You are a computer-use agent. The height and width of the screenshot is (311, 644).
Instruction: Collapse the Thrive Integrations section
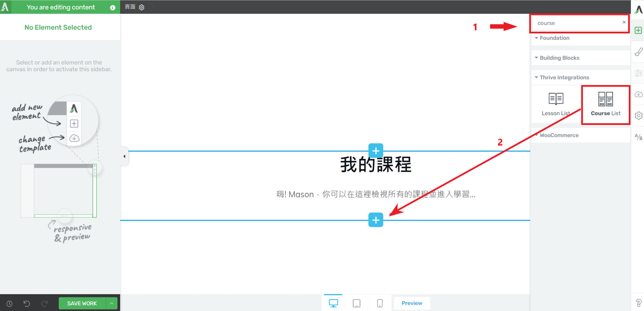tap(580, 77)
